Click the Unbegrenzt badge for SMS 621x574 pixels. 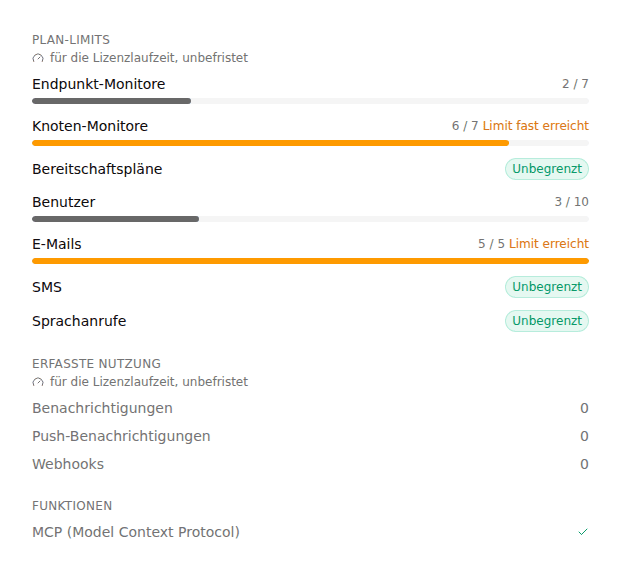coord(547,287)
